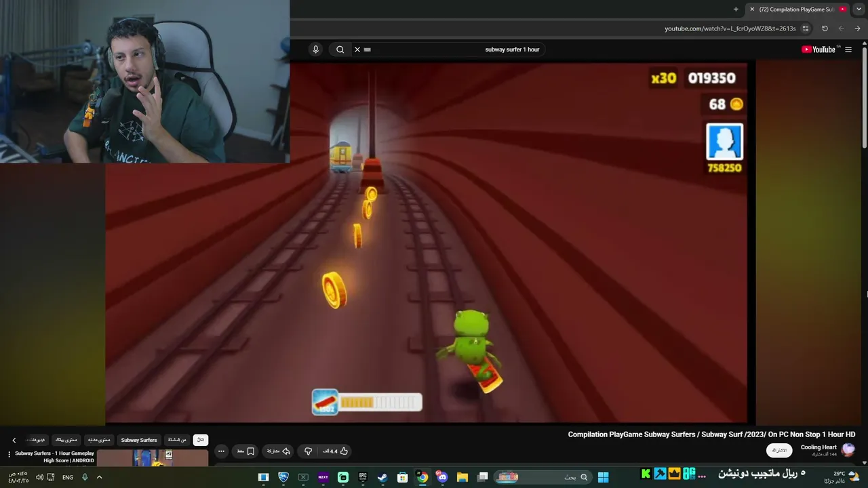Open a new browser tab
The width and height of the screenshot is (868, 488).
point(736,9)
